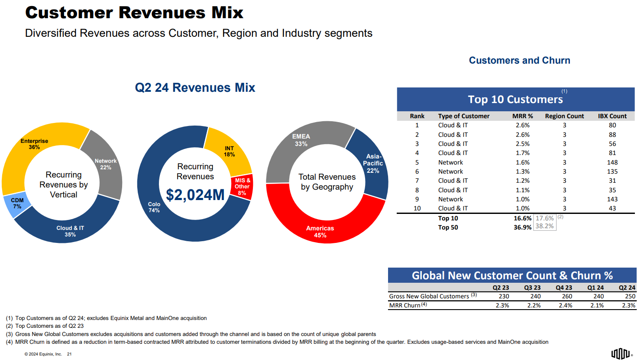Click the Q2 24 MRR Churn 2.3% cell
The width and height of the screenshot is (644, 362).
click(x=628, y=305)
